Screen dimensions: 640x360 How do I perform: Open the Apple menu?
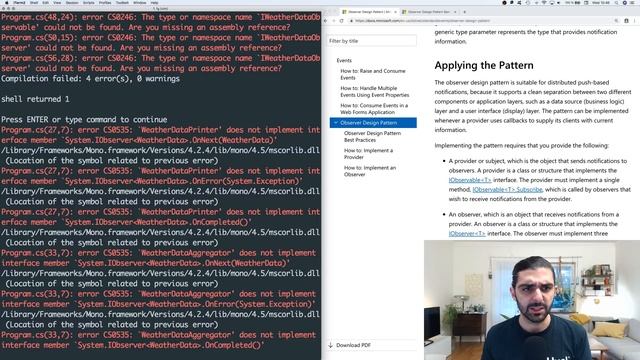tap(6, 2)
